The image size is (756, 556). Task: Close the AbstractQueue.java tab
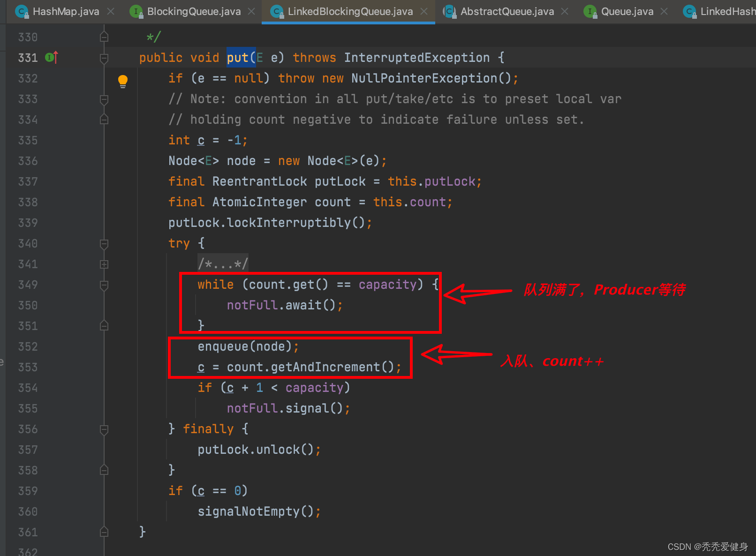point(565,11)
